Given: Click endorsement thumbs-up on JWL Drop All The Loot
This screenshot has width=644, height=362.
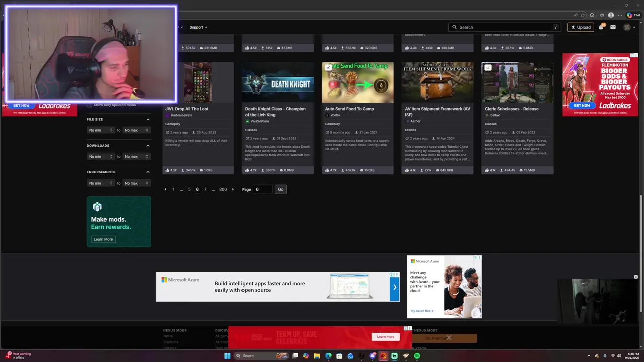Looking at the screenshot, I should tap(168, 170).
